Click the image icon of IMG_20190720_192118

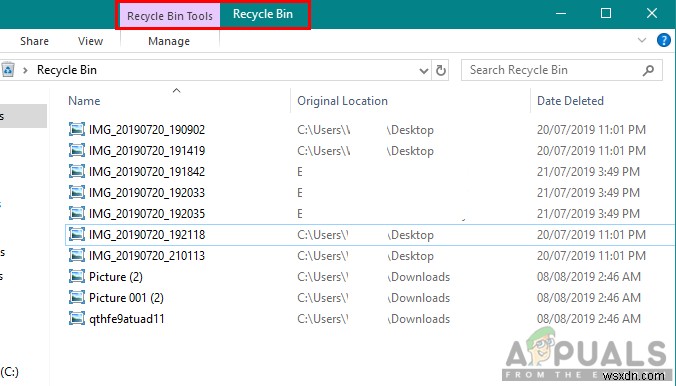[77, 235]
